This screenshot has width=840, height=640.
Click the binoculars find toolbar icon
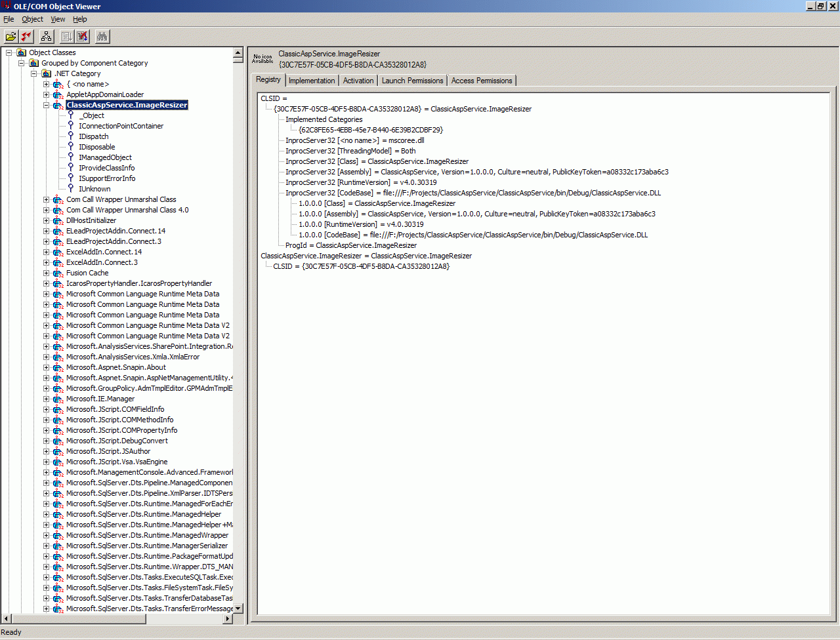pos(102,37)
